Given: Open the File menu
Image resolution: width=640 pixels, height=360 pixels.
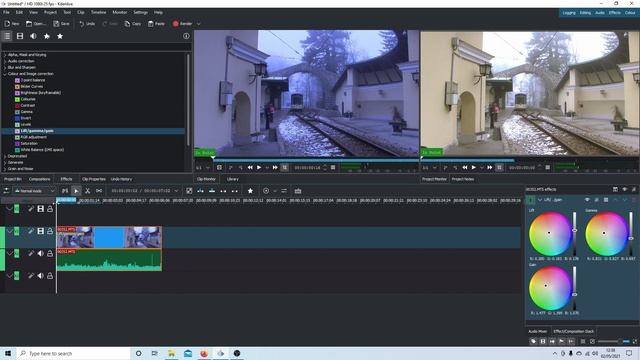Looking at the screenshot, I should (7, 12).
